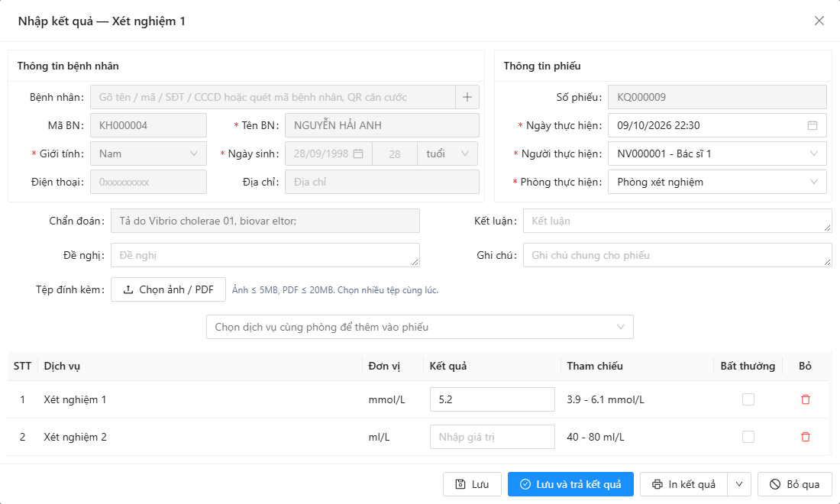Close the Nhập kết quả dialog
The image size is (840, 504).
point(819,21)
